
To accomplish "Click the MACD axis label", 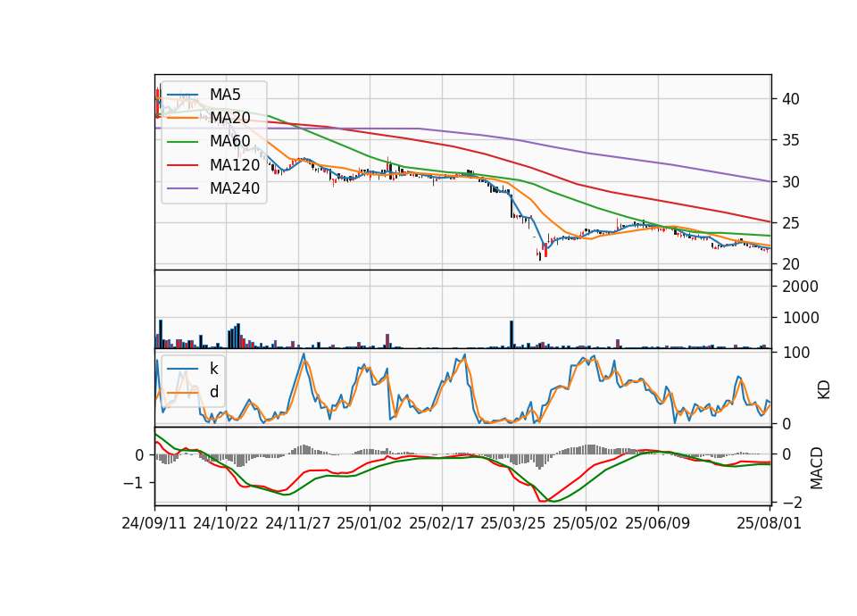I will pos(816,468).
